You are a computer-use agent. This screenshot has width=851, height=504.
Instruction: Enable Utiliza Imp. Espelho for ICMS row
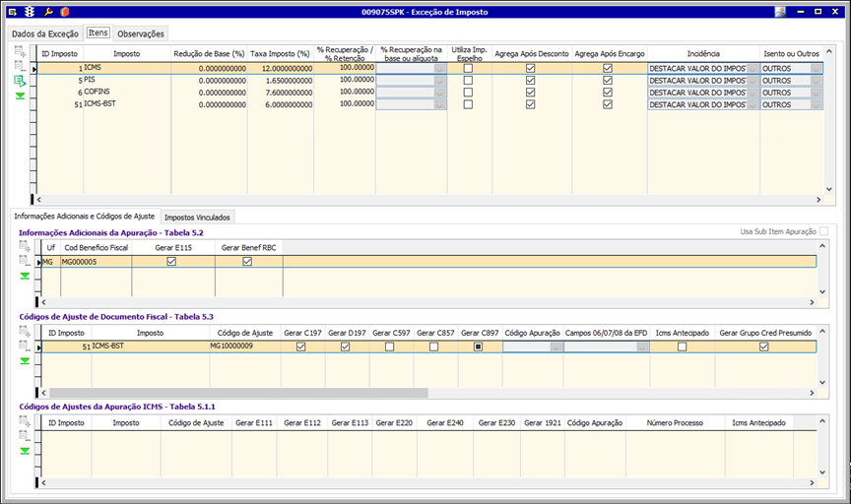[468, 68]
